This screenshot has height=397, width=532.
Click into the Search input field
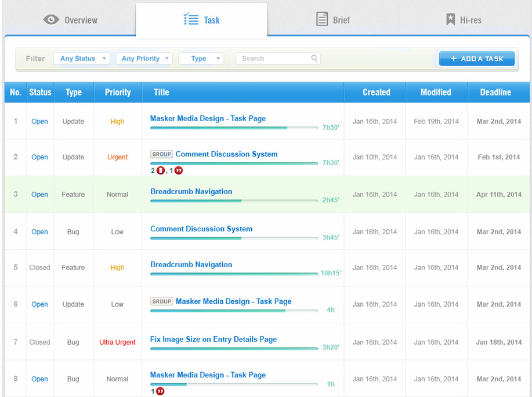(x=278, y=59)
